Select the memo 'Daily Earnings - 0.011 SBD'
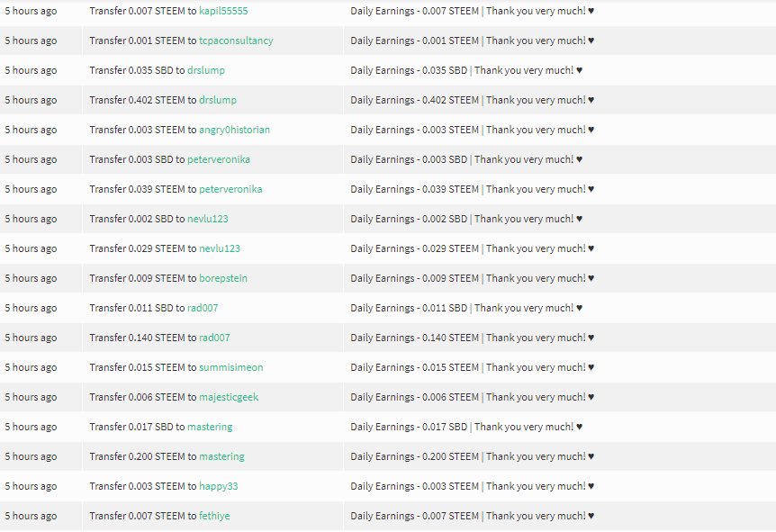 (409, 308)
